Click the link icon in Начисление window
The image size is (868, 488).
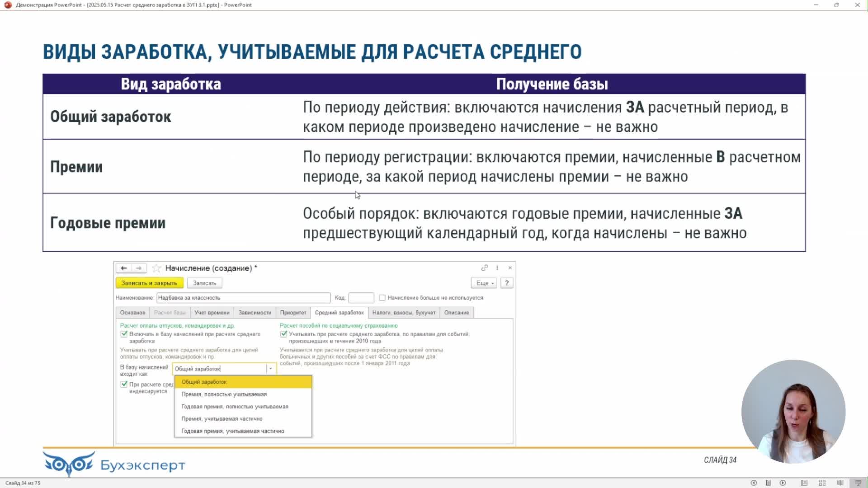pyautogui.click(x=485, y=268)
